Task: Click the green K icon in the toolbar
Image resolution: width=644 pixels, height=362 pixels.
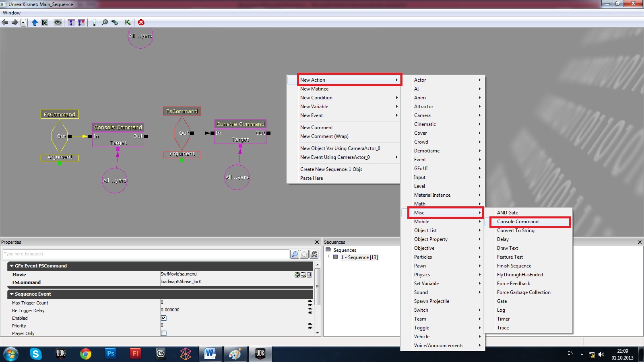Action: (128, 23)
